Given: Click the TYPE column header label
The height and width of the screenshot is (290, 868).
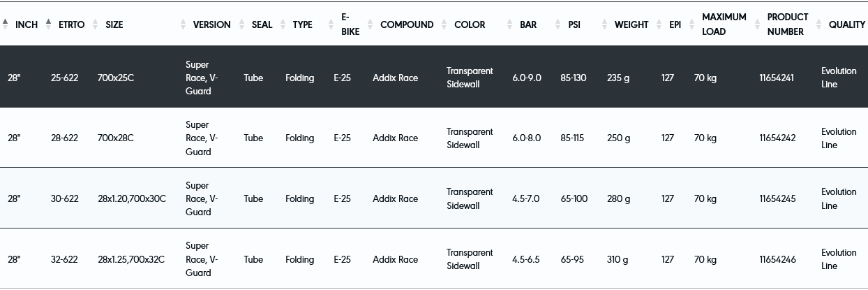Looking at the screenshot, I should (x=302, y=24).
